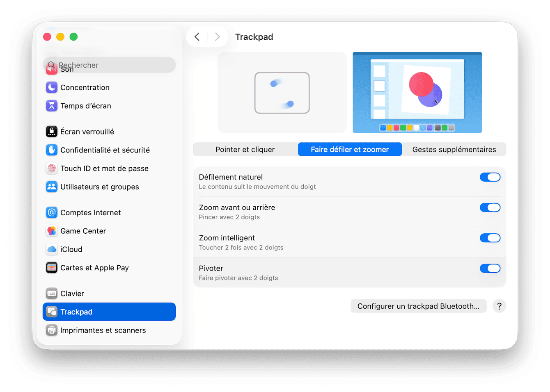Image resolution: width=550 pixels, height=392 pixels.
Task: Select the iCloud icon in the sidebar
Action: [x=71, y=249]
